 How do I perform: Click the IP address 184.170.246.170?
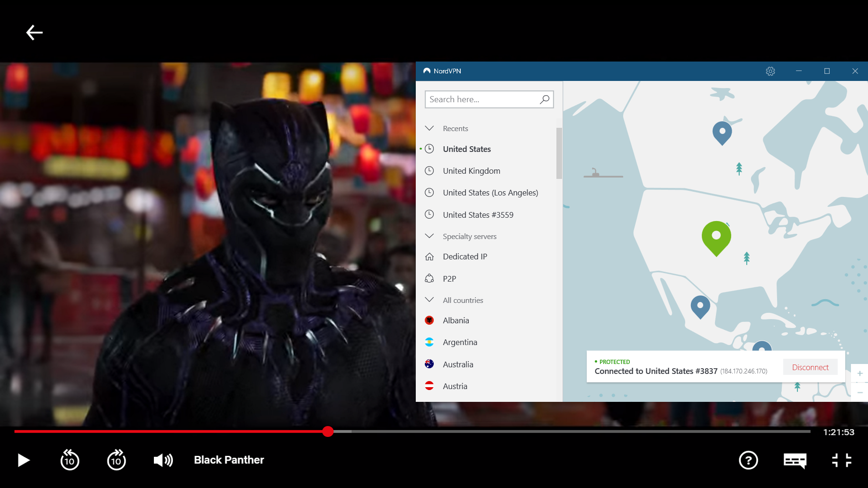744,372
